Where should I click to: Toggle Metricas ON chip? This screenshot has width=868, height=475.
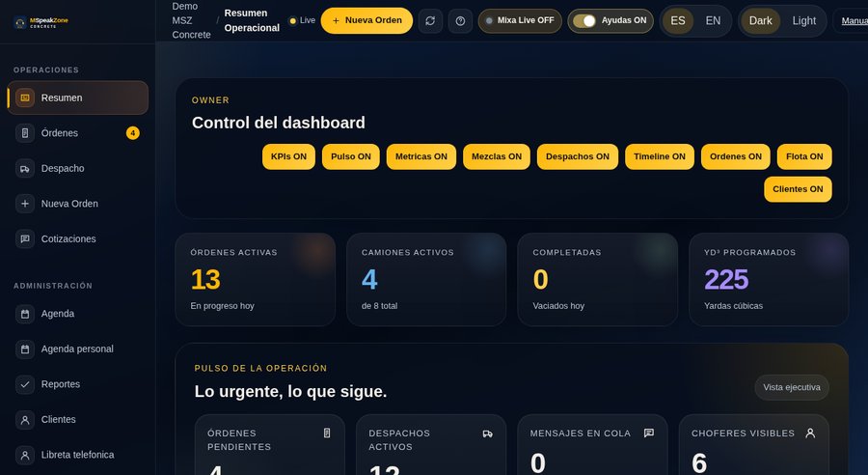[421, 156]
